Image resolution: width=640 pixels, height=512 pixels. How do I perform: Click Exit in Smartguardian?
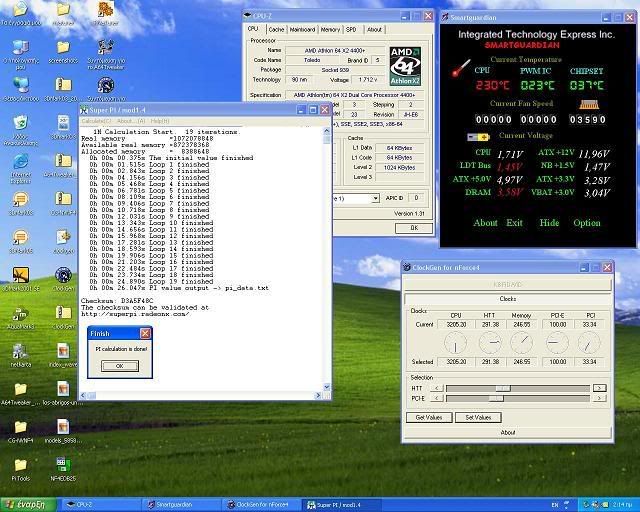[514, 223]
